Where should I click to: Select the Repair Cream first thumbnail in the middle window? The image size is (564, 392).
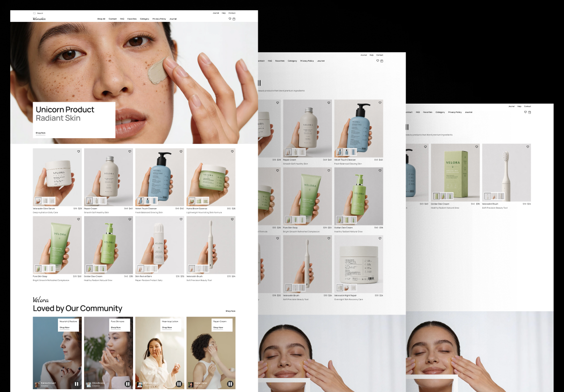(289, 152)
